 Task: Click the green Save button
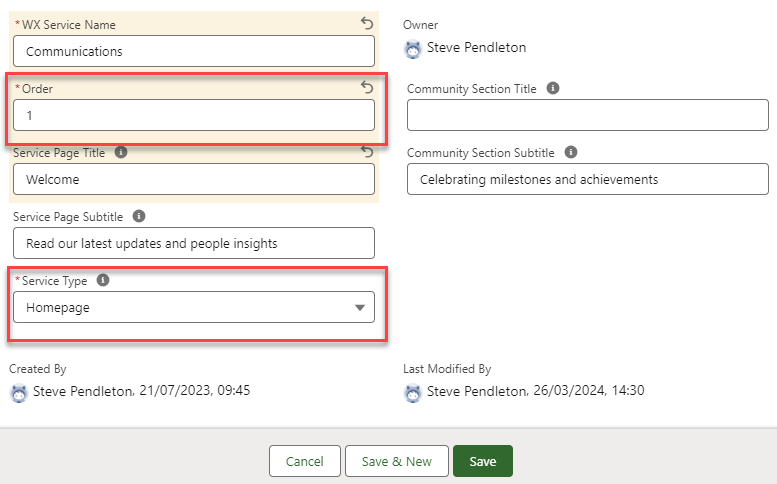[482, 461]
